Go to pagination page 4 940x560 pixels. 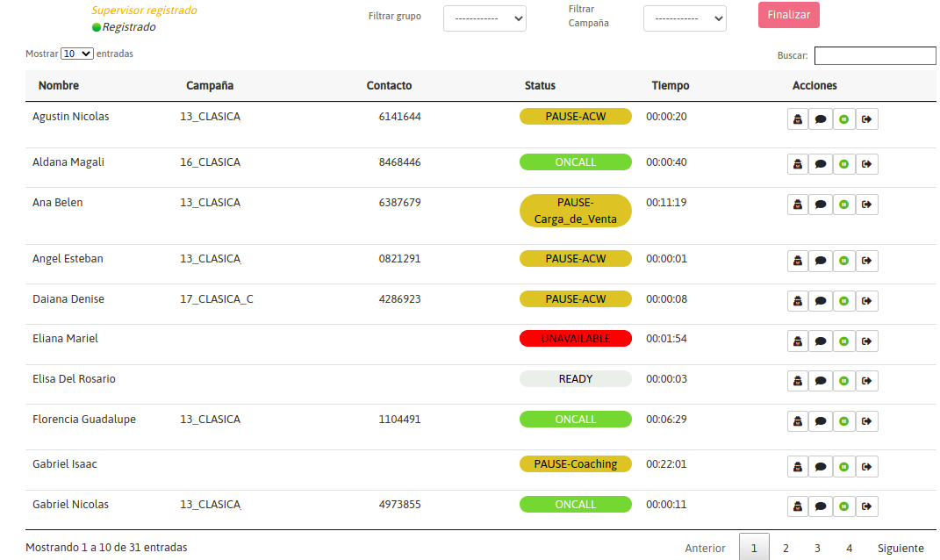click(x=849, y=548)
